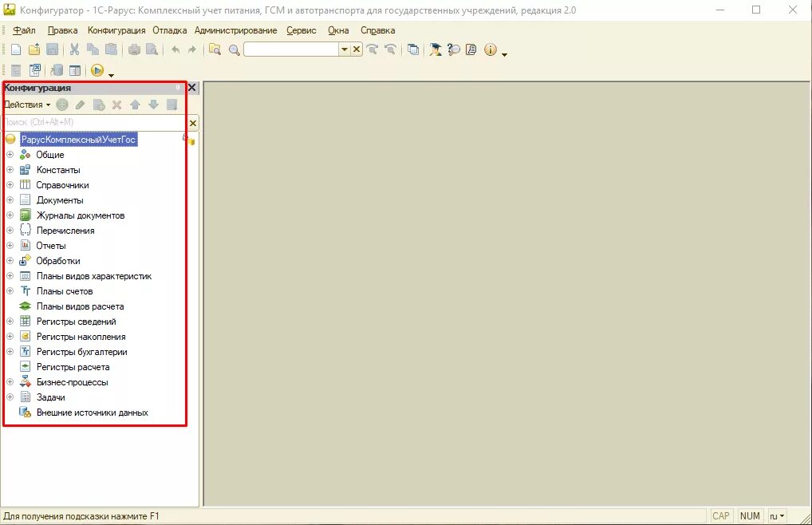Select the Задачи tree item
The width and height of the screenshot is (812, 525).
coord(51,397)
